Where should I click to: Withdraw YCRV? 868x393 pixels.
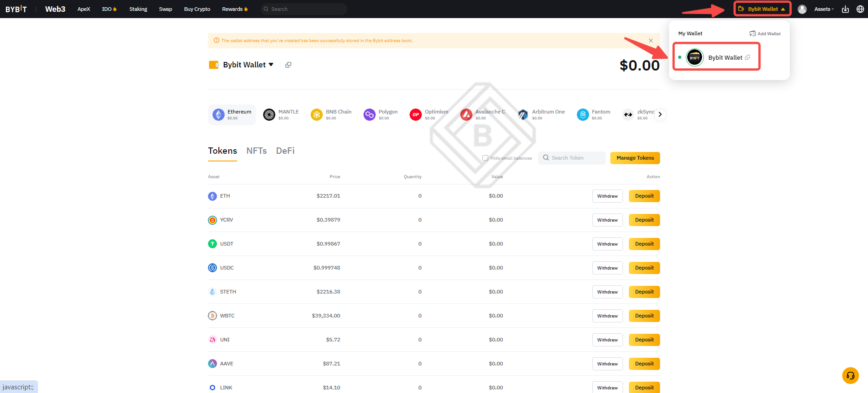tap(607, 220)
